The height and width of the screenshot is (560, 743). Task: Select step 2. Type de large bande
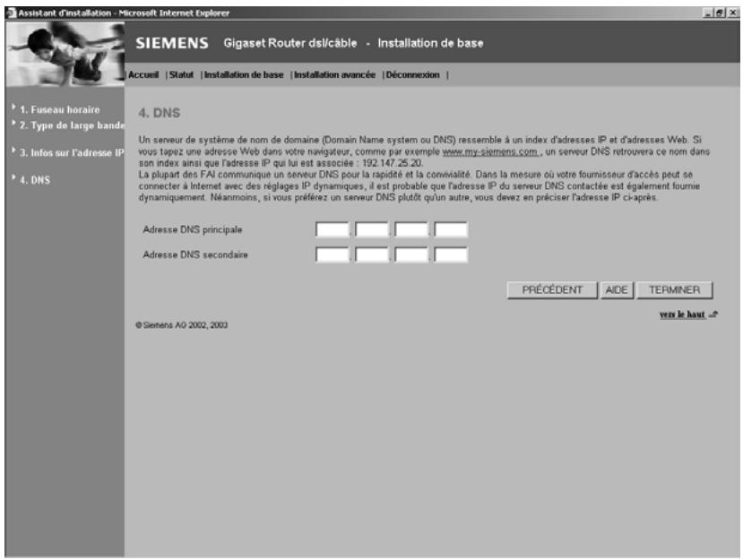[72, 125]
